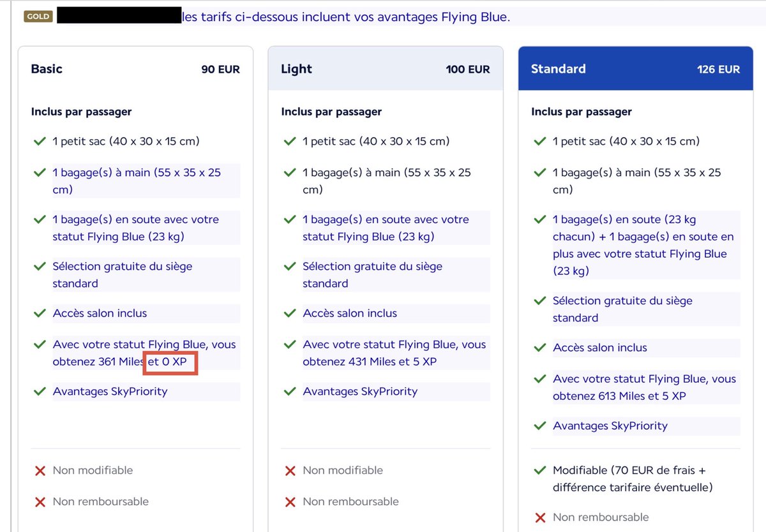This screenshot has height=532, width=766.
Task: Click Basic 'Avantages SkyPriority' link
Action: tap(110, 391)
